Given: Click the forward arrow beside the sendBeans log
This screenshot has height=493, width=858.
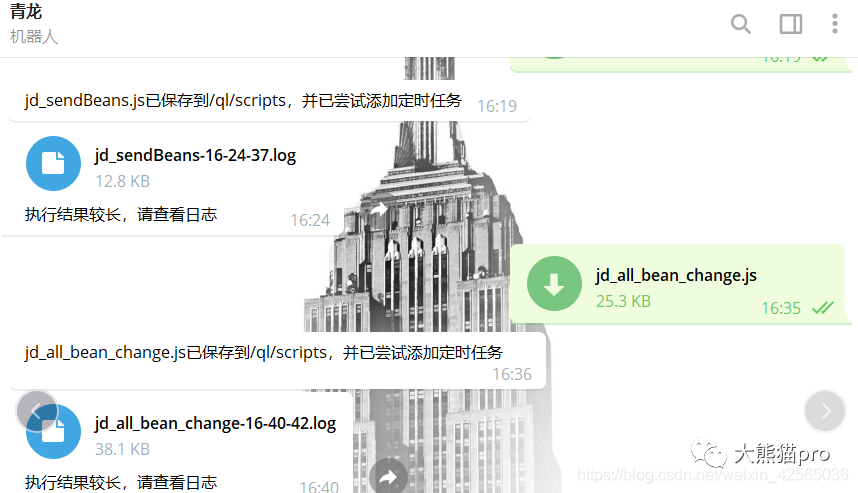Looking at the screenshot, I should tap(379, 210).
